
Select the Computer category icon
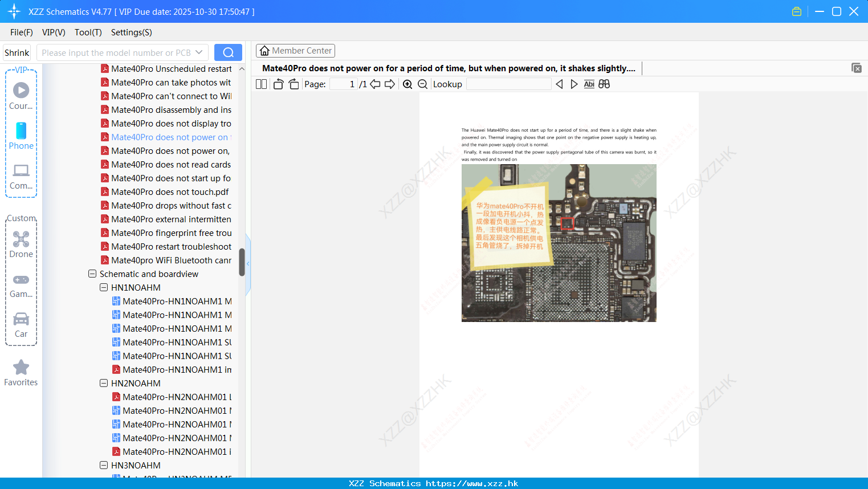pos(21,176)
